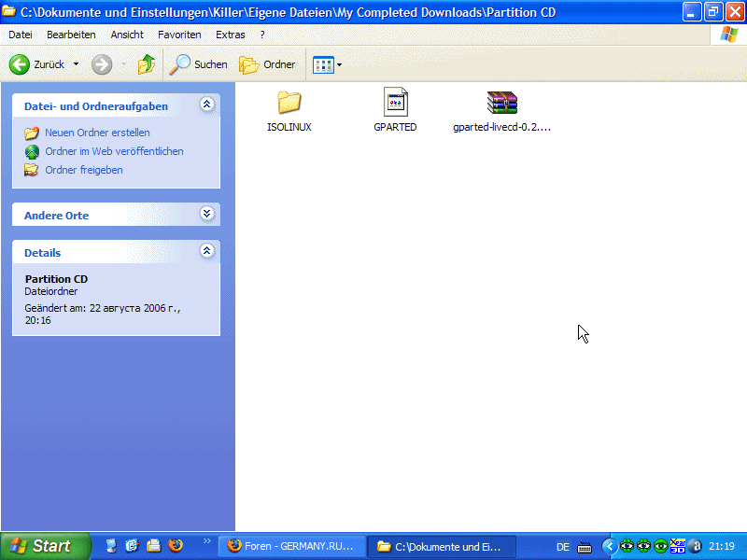Click the round 'a' tray icon
The width and height of the screenshot is (747, 560).
(x=695, y=546)
